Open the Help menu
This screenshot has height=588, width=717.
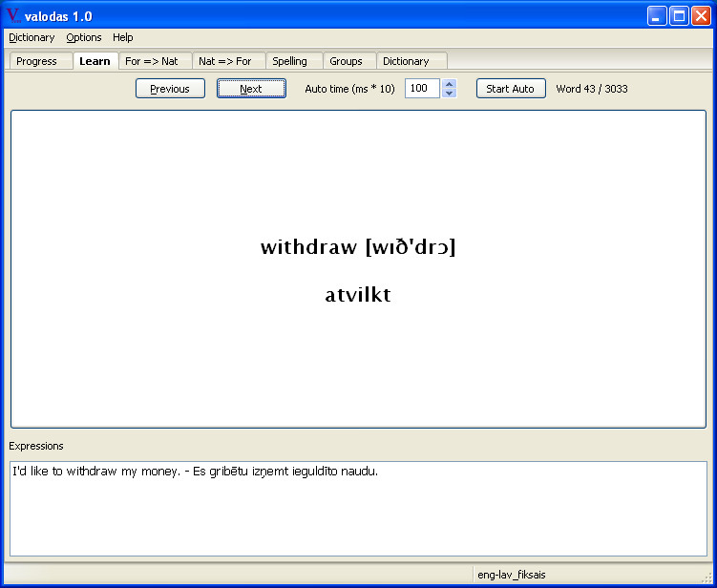point(122,37)
